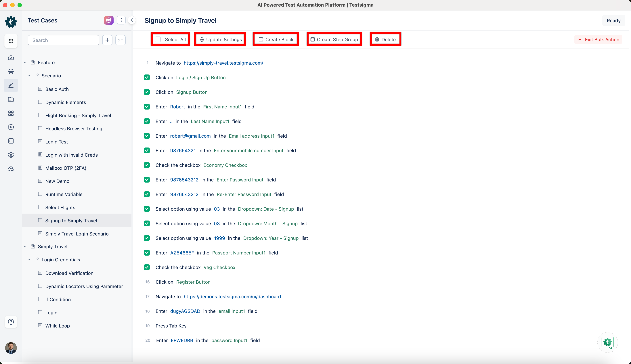Click Exit Bulk Action
631x364 pixels.
pyautogui.click(x=598, y=39)
